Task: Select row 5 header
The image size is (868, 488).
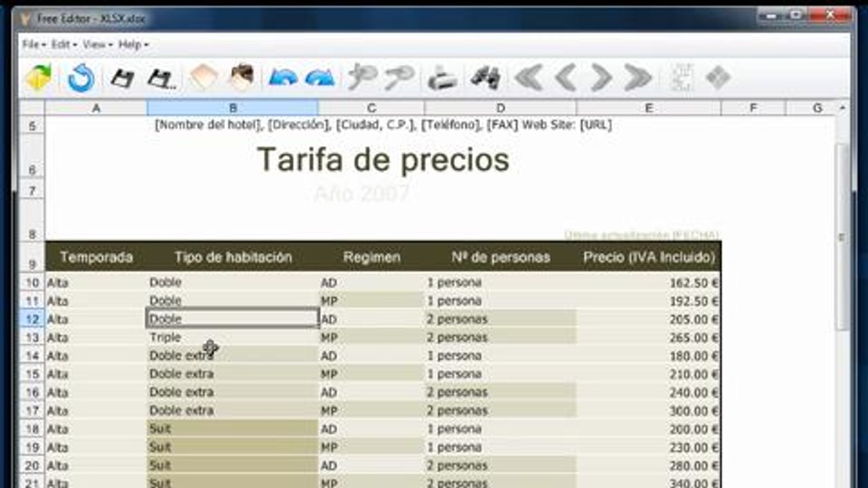Action: [32, 125]
